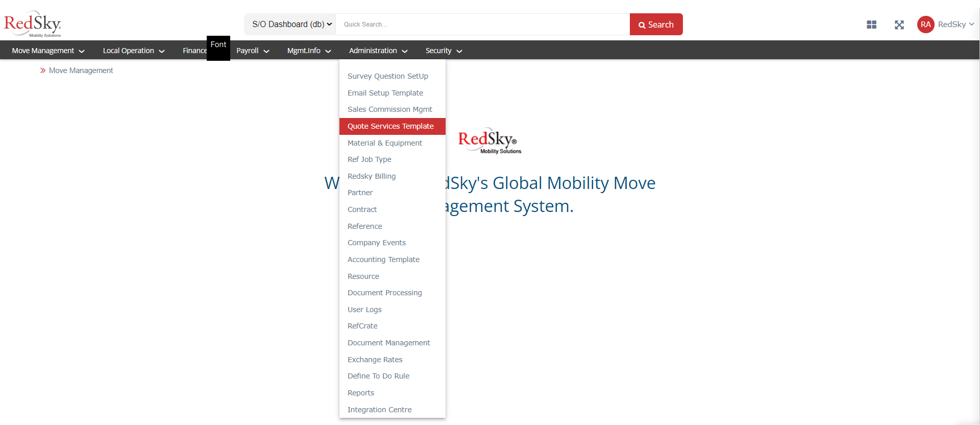980x425 pixels.
Task: Collapse the Administration menu
Action: 378,51
